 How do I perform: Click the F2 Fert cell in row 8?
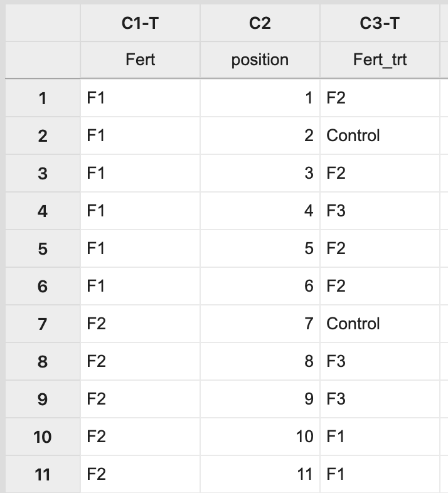140,361
